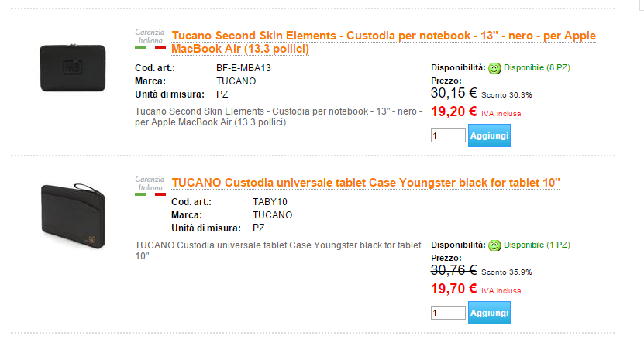Open the Youngster tablet case product image
This screenshot has height=346, width=644.
click(73, 215)
